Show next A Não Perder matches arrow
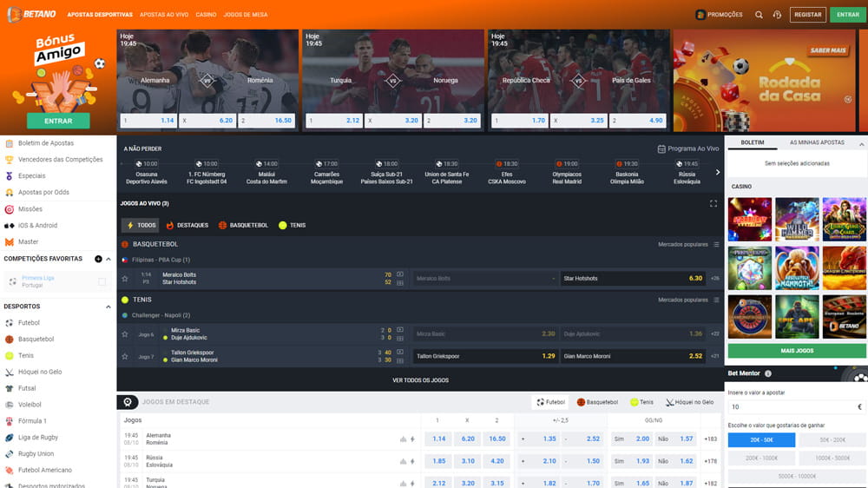The height and width of the screenshot is (488, 868). point(718,172)
